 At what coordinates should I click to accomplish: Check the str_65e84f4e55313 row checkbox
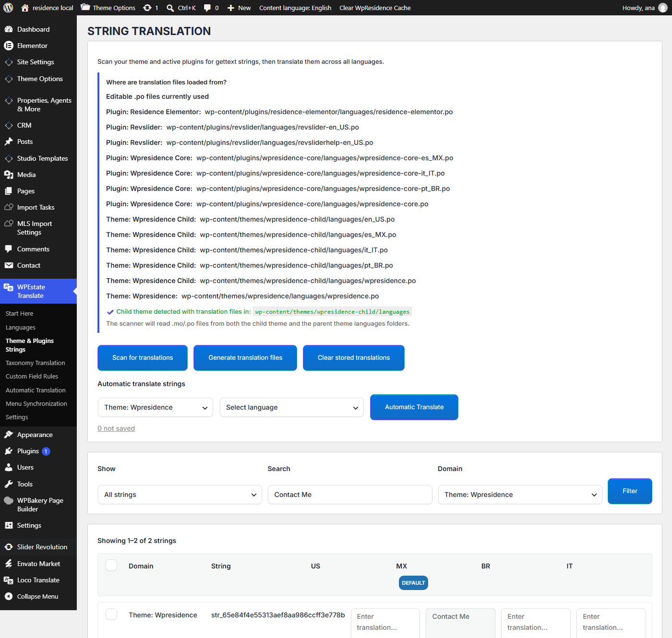(x=111, y=614)
